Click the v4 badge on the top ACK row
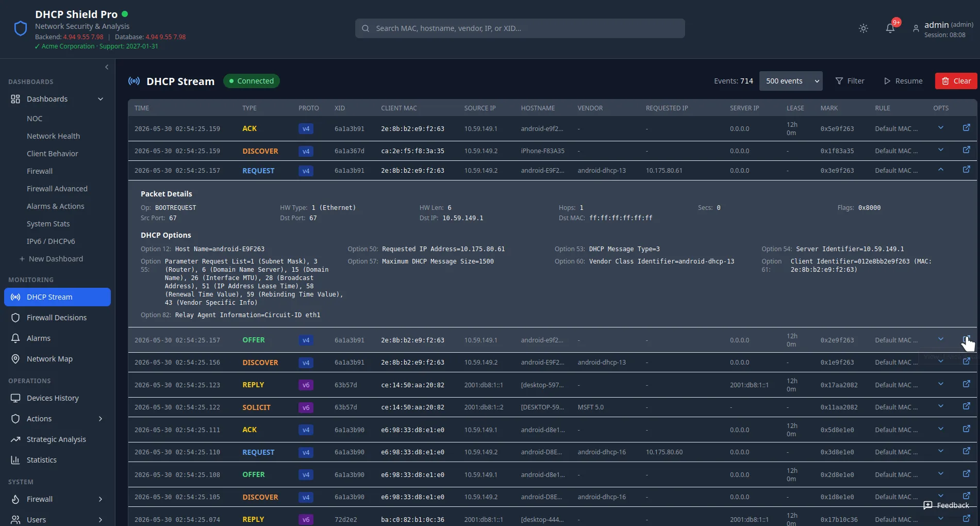 (x=306, y=129)
